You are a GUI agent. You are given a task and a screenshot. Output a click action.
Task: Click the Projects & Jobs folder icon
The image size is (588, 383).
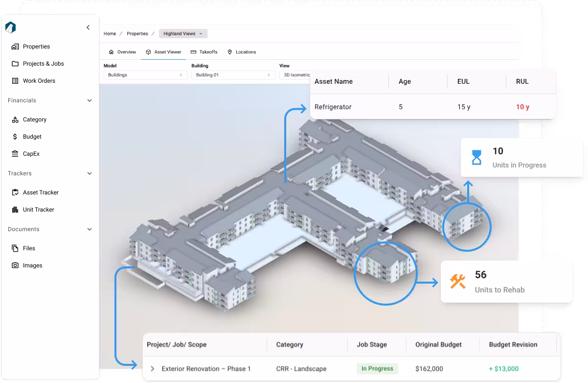15,64
